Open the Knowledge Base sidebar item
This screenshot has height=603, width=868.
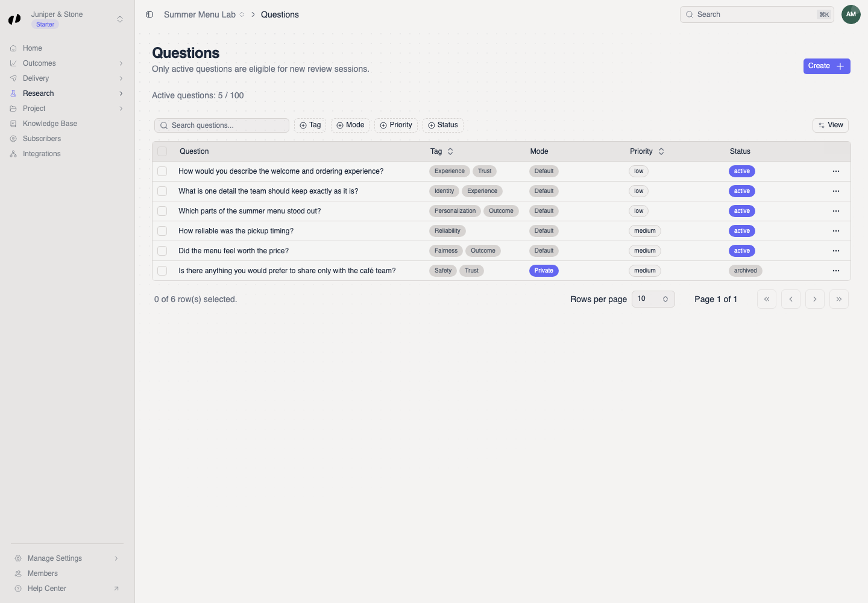pyautogui.click(x=67, y=124)
